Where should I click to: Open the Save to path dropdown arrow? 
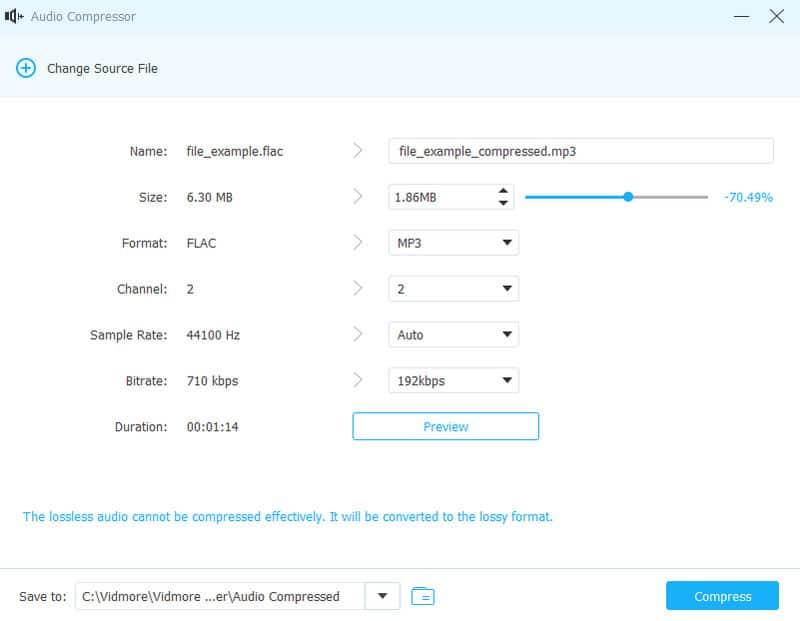[x=382, y=596]
